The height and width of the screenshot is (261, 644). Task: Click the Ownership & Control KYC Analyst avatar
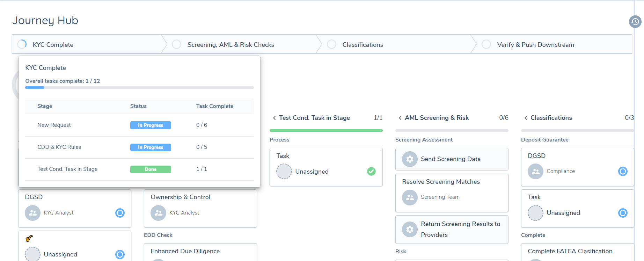(158, 213)
